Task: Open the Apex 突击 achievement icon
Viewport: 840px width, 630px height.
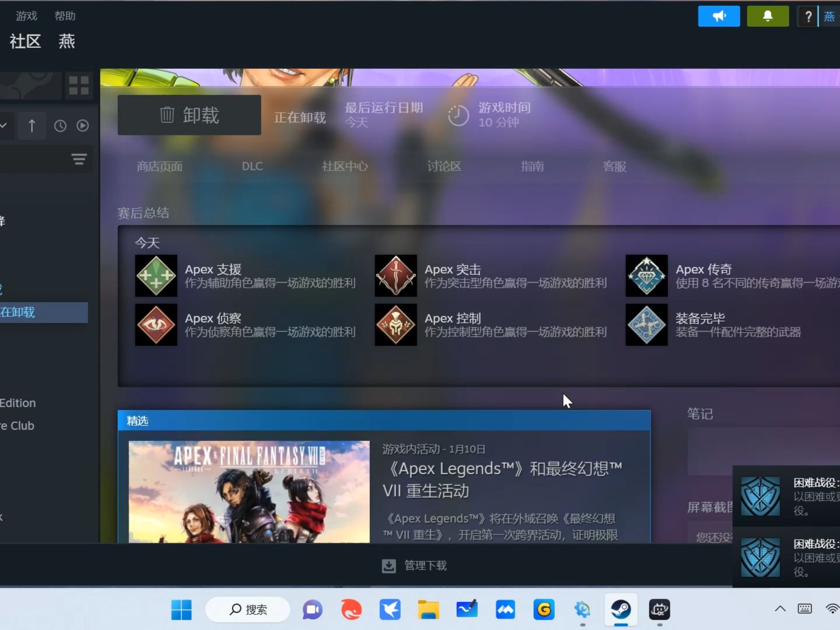Action: (396, 275)
